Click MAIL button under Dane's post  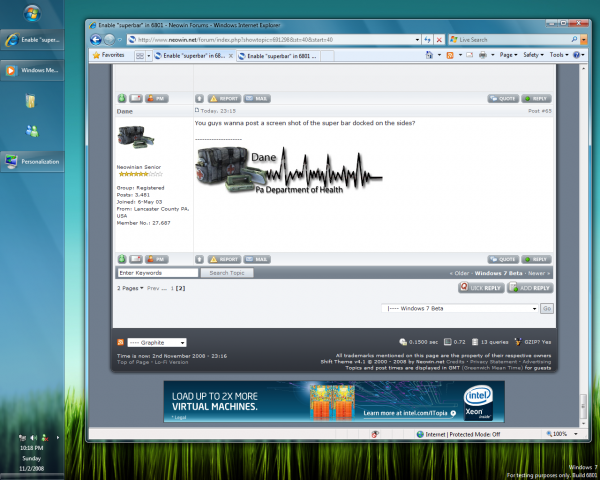coord(257,260)
